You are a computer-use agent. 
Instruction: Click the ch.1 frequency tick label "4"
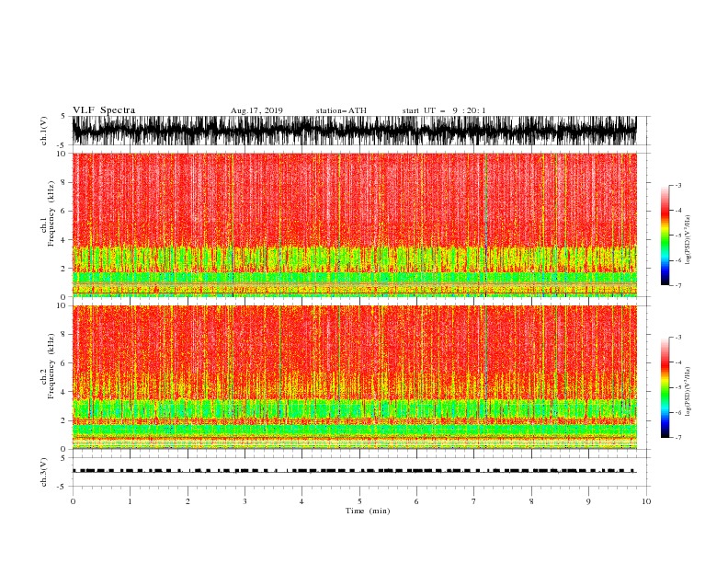pyautogui.click(x=63, y=240)
